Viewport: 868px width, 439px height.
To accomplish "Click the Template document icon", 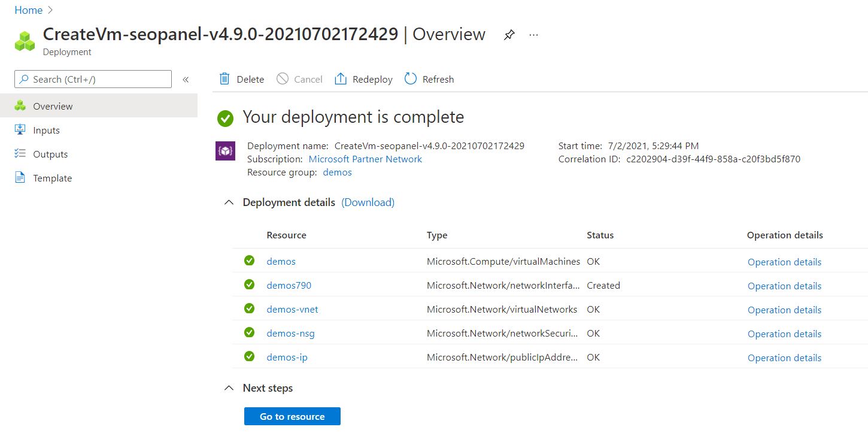I will click(x=20, y=178).
